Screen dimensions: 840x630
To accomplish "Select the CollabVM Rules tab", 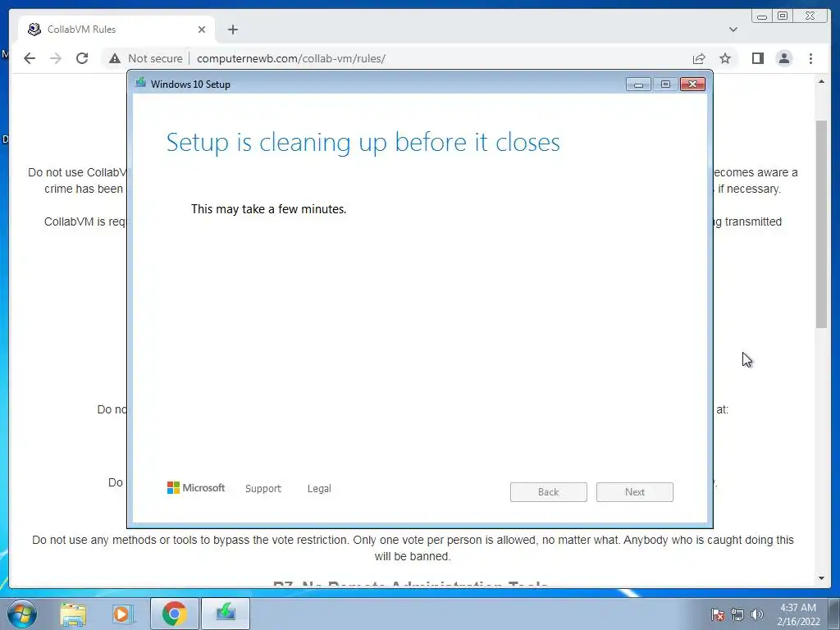I will point(116,30).
